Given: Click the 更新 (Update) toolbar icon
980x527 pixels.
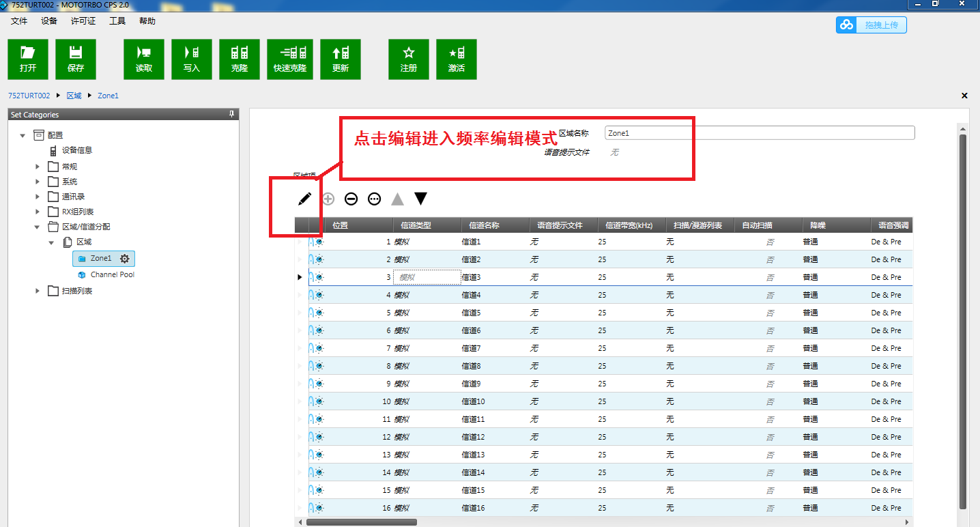Looking at the screenshot, I should coord(341,59).
